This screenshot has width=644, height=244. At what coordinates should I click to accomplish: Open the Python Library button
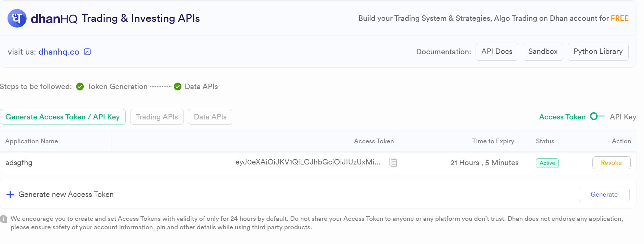coord(598,52)
